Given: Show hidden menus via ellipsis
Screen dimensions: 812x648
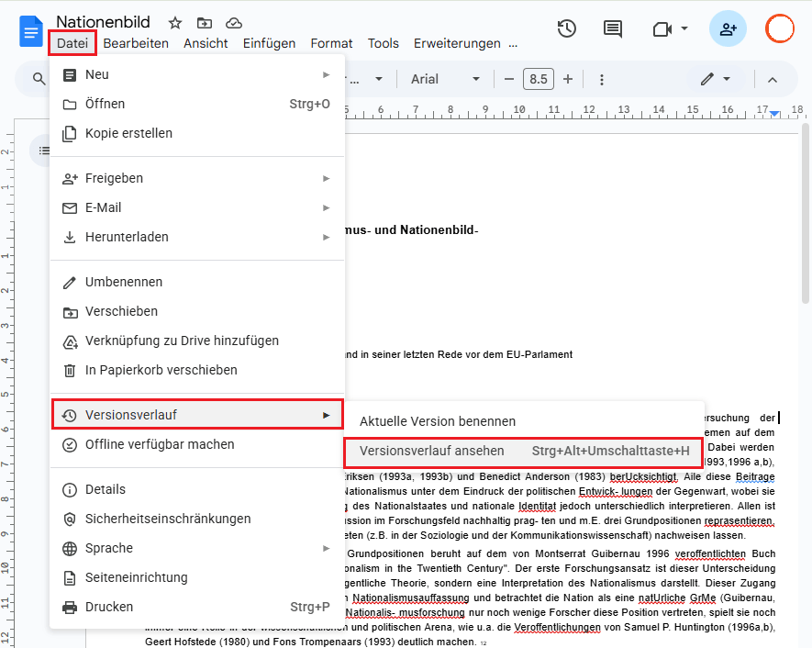Looking at the screenshot, I should pos(513,43).
